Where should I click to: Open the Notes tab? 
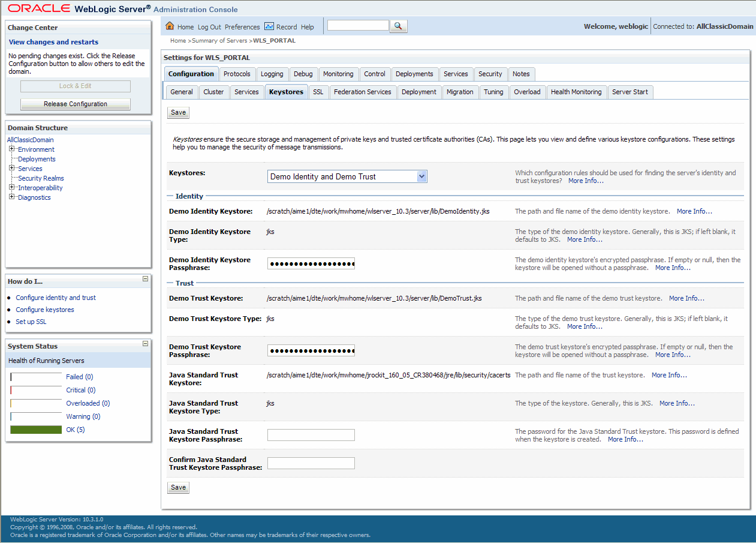pyautogui.click(x=522, y=74)
